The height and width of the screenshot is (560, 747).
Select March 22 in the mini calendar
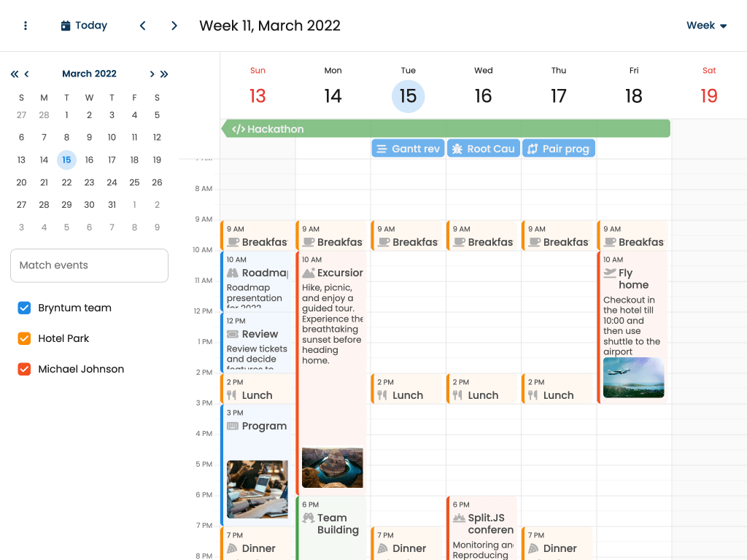point(66,182)
